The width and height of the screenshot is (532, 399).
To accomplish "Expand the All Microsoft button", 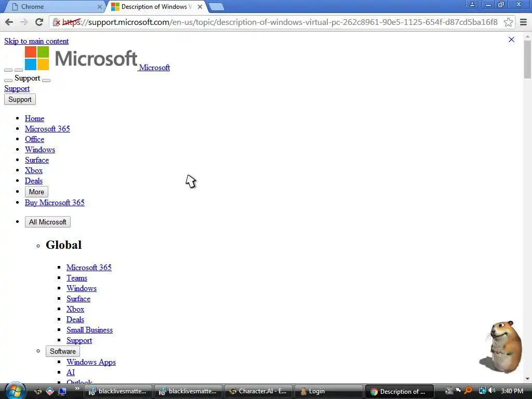I will click(48, 222).
